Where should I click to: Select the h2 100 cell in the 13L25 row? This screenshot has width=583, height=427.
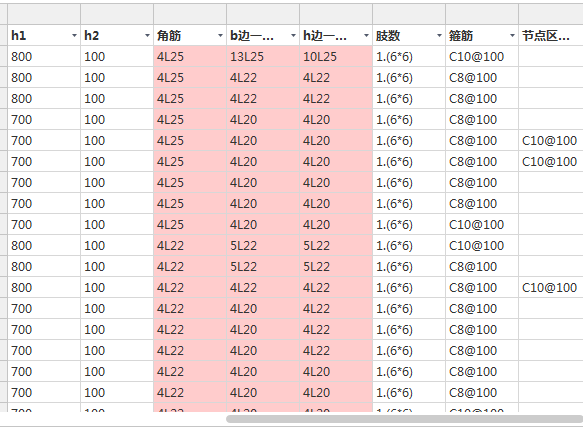(x=117, y=57)
